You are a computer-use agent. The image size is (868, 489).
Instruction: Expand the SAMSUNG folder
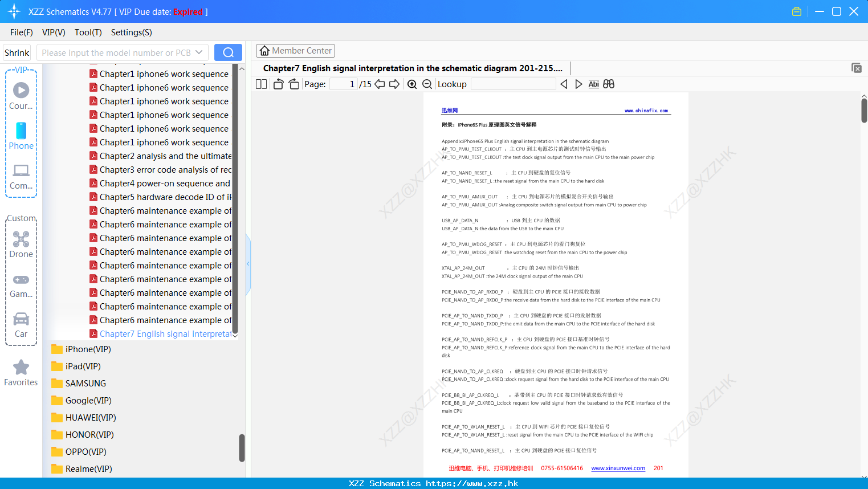pos(79,384)
